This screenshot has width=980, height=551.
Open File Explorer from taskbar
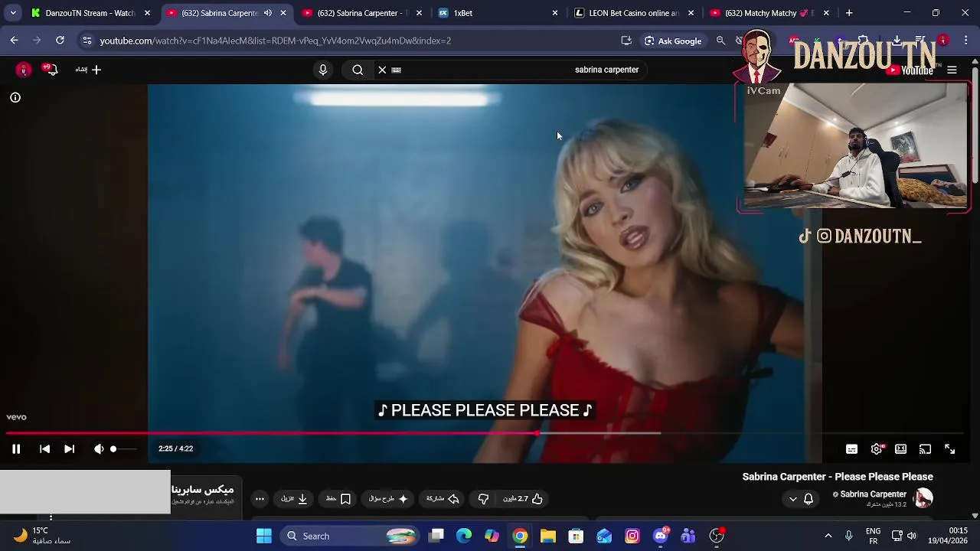coord(548,536)
